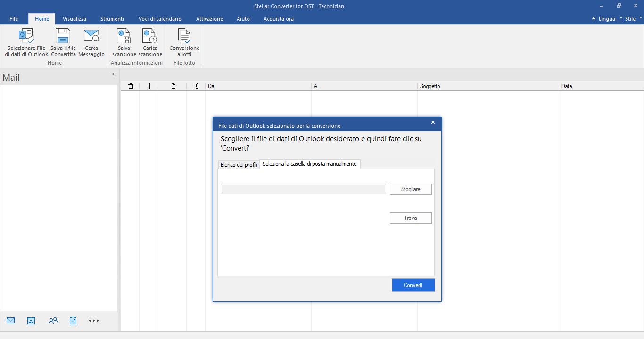
Task: Open the Visualizza tab
Action: (x=74, y=19)
